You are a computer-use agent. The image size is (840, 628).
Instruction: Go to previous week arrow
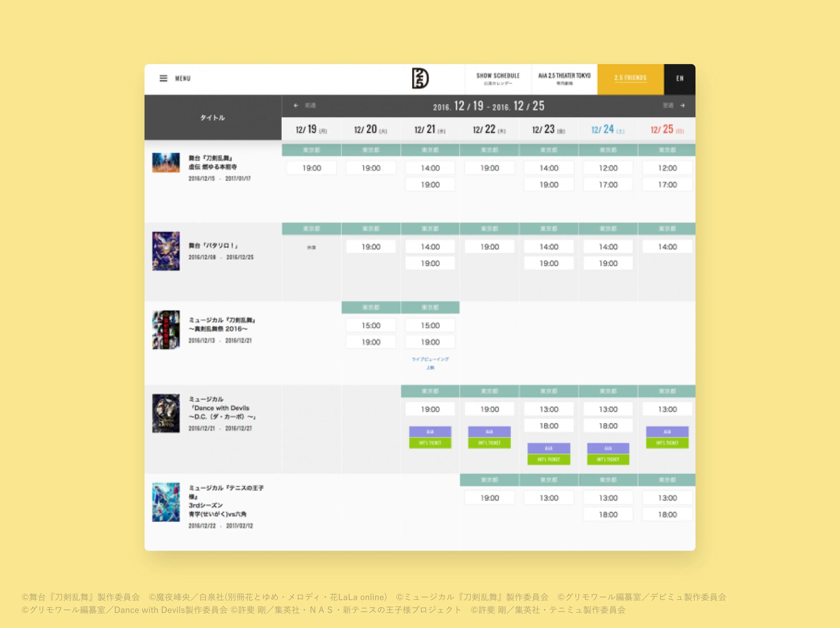coord(296,105)
